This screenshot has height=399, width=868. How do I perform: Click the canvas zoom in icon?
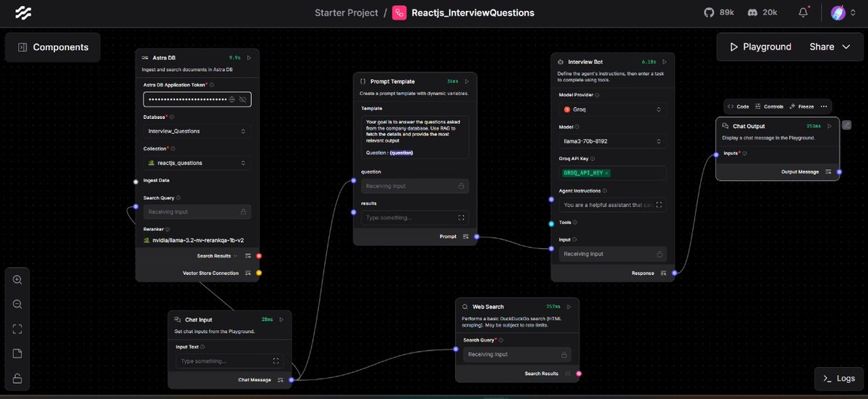coord(17,280)
